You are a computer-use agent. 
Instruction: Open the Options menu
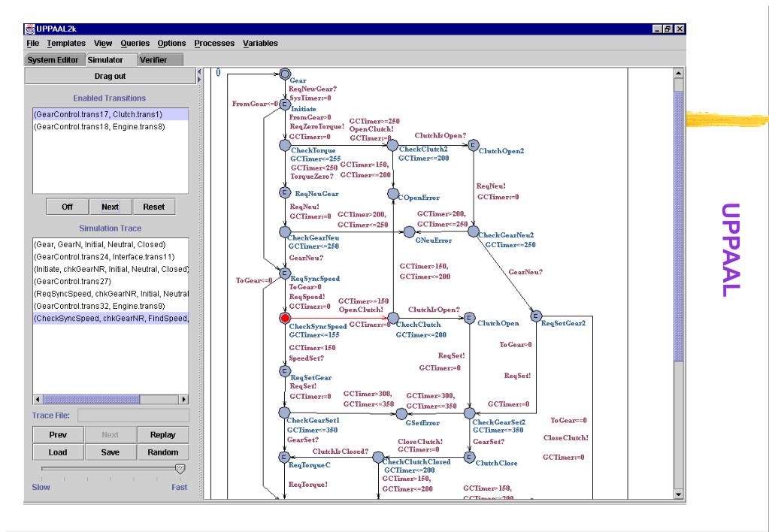click(171, 43)
